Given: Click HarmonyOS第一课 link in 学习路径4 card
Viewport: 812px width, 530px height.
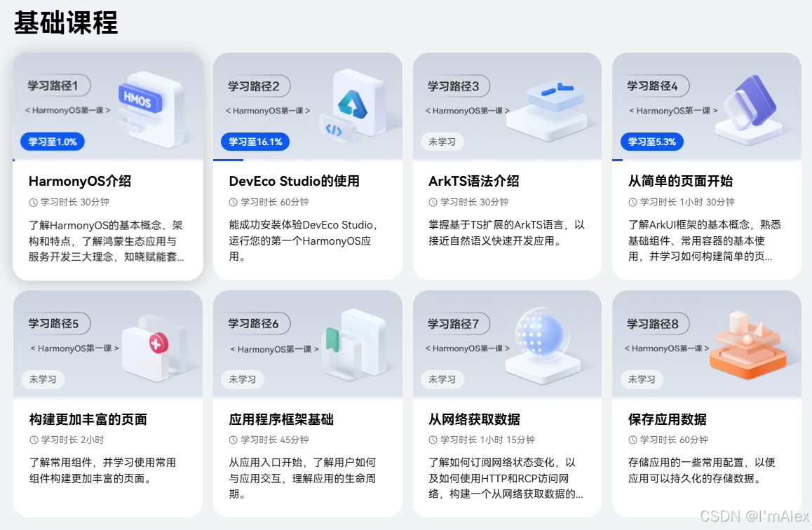Looking at the screenshot, I should (x=673, y=111).
